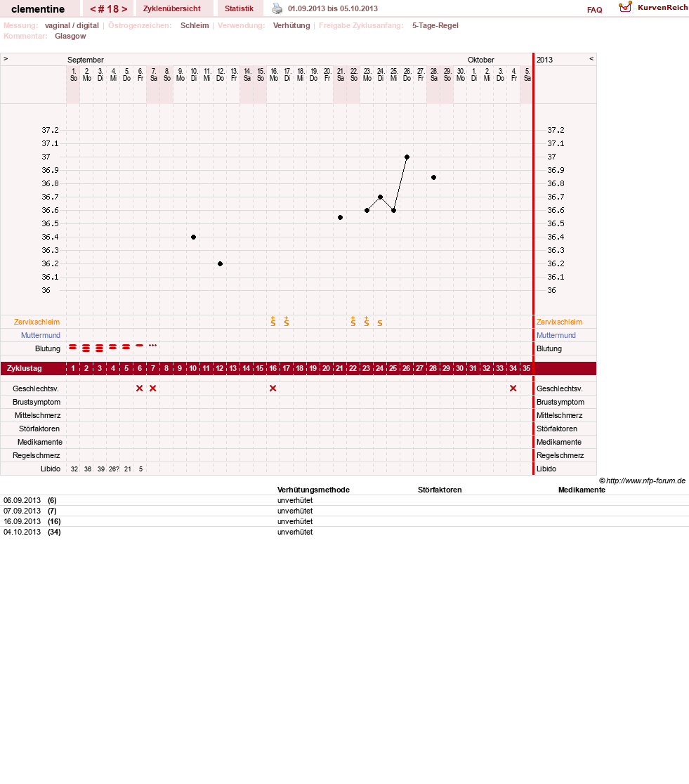Click the cervical mucus S symbol on cycle day 24
The image size is (689, 784).
pos(380,323)
